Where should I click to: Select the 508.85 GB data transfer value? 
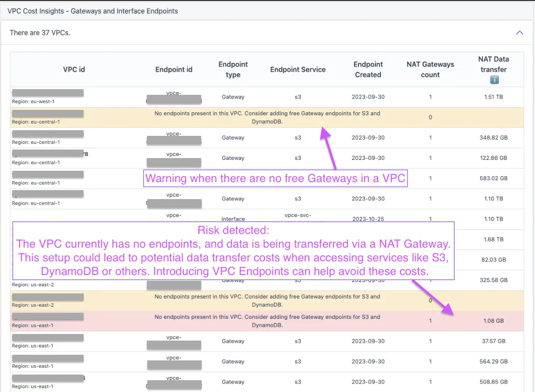pyautogui.click(x=494, y=382)
